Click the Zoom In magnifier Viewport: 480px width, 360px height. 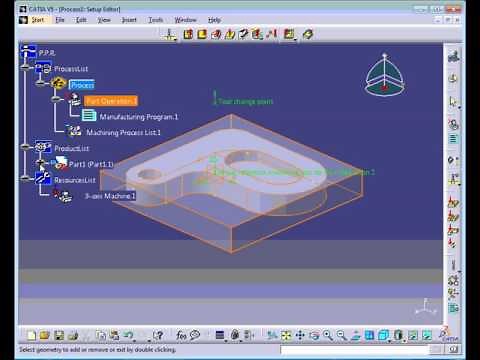(328, 335)
